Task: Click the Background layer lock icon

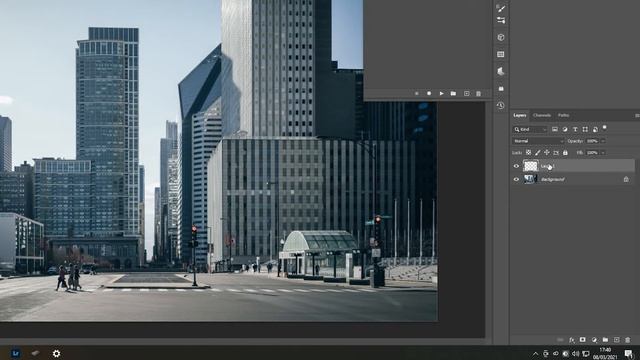Action: click(x=626, y=179)
